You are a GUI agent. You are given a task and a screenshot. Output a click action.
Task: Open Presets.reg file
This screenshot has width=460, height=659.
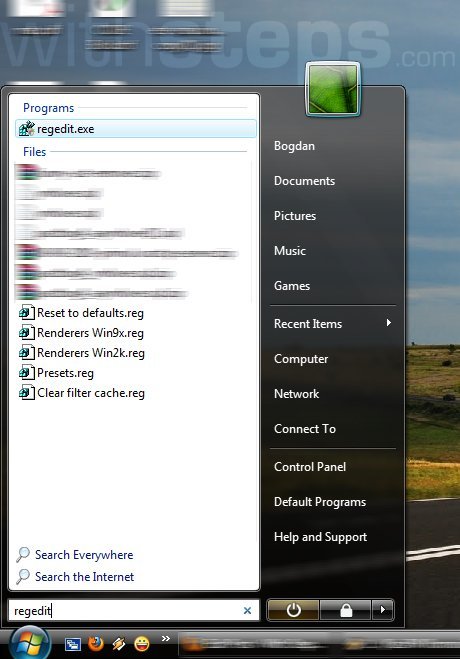66,373
